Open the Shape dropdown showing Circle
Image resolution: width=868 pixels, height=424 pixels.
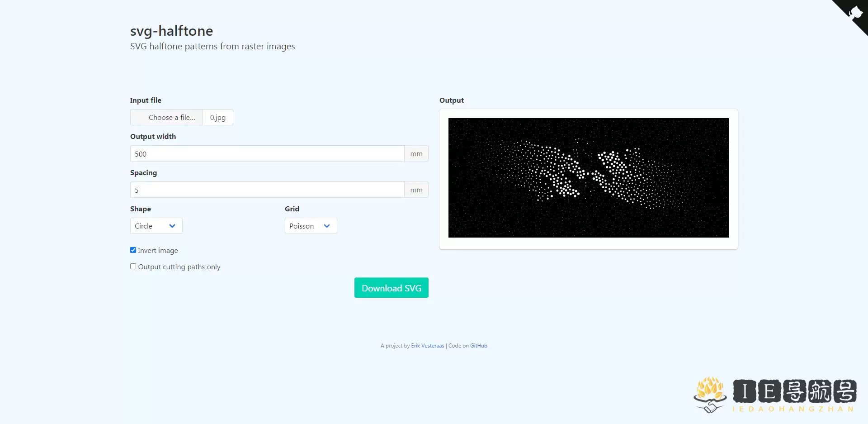click(156, 225)
